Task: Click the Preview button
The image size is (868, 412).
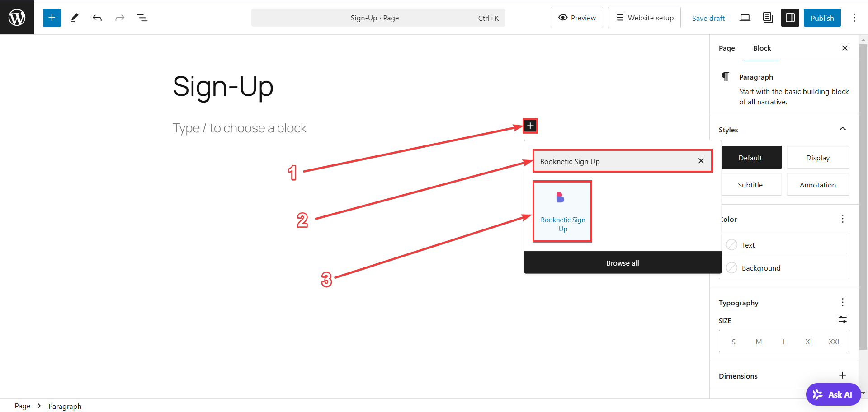Action: (x=577, y=18)
